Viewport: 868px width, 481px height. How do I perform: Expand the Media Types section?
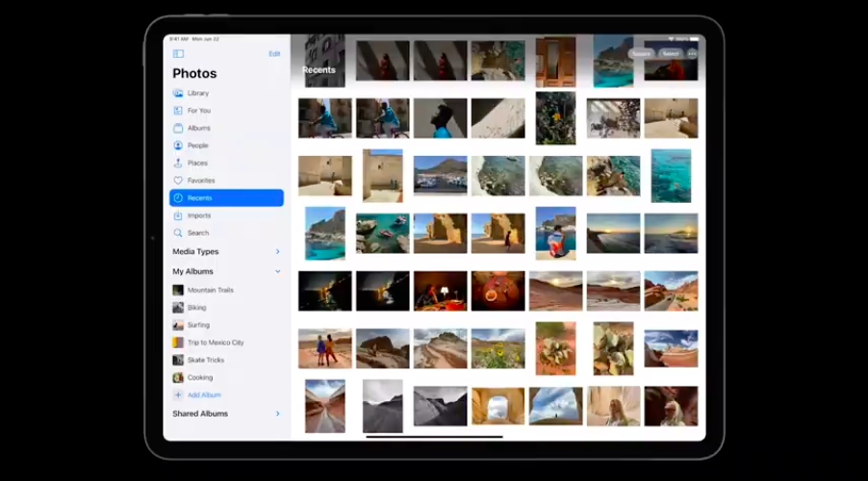(278, 252)
